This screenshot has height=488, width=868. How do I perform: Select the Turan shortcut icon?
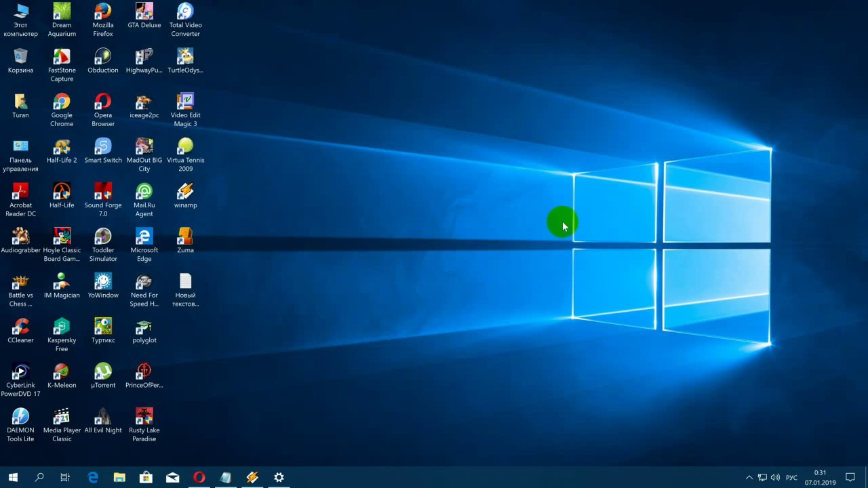20,106
